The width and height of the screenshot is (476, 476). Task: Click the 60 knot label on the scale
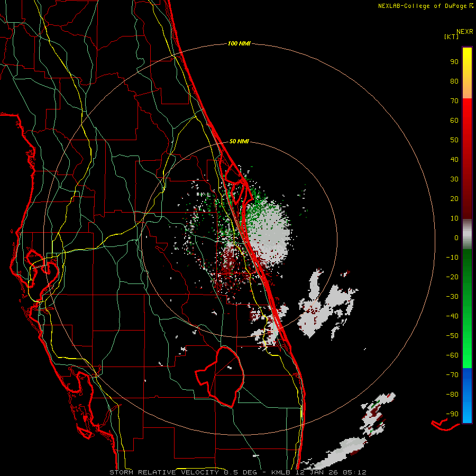454,121
